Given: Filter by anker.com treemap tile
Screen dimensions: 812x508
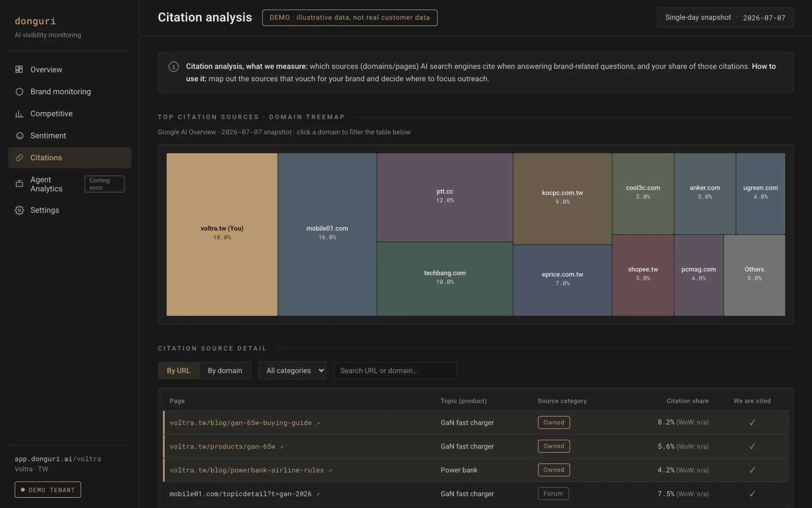Looking at the screenshot, I should pos(705,194).
